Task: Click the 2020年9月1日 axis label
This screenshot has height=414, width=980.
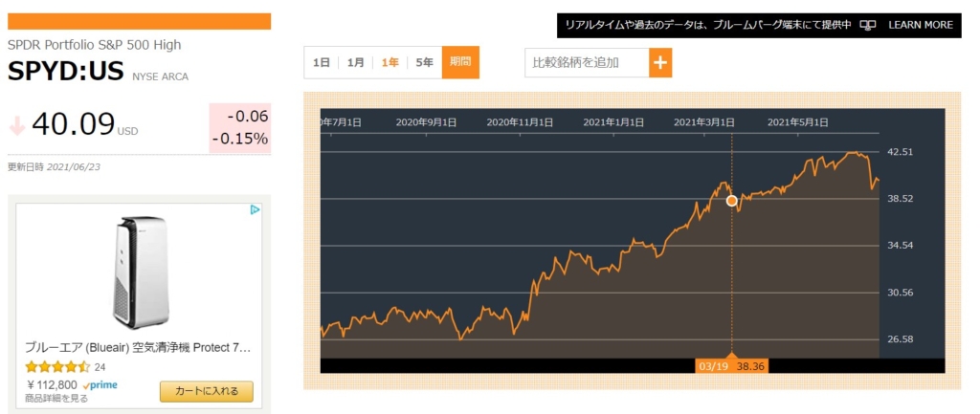Action: click(426, 122)
